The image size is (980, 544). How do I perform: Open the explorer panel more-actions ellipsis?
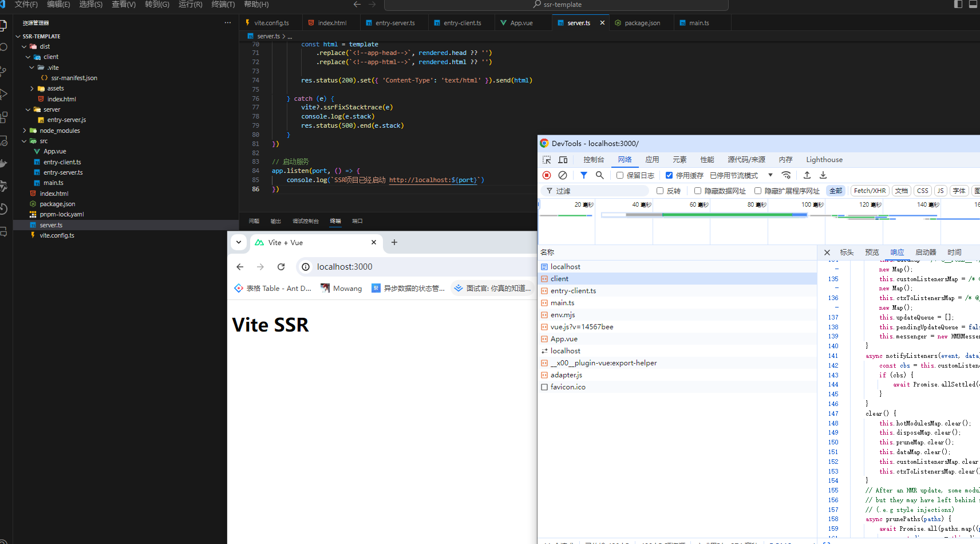(228, 23)
